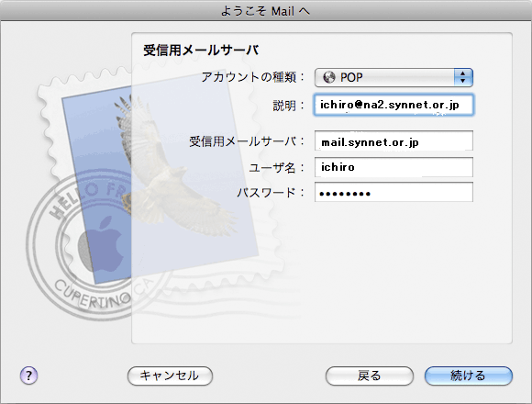Click the ユーザ名 username field
This screenshot has width=532, height=404.
click(x=393, y=167)
